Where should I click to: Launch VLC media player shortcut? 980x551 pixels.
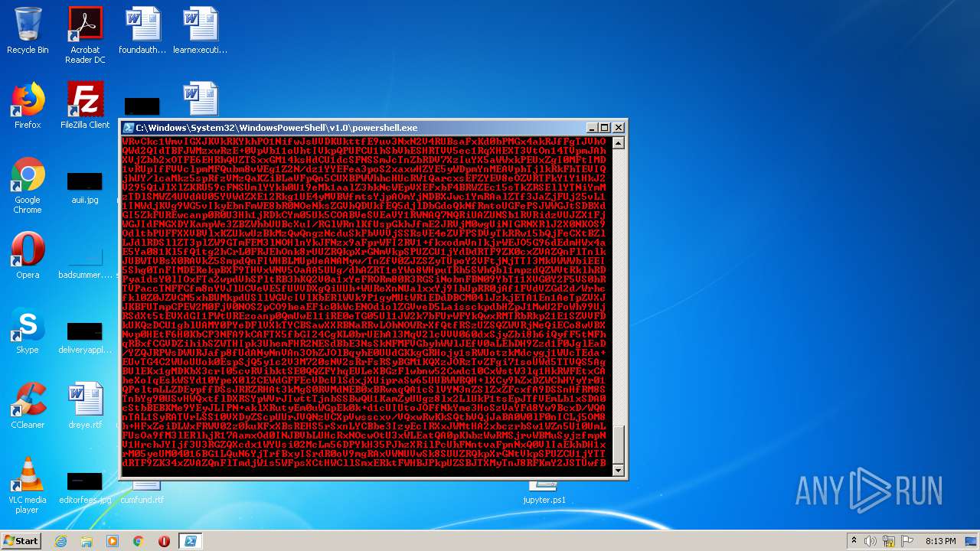click(x=28, y=485)
